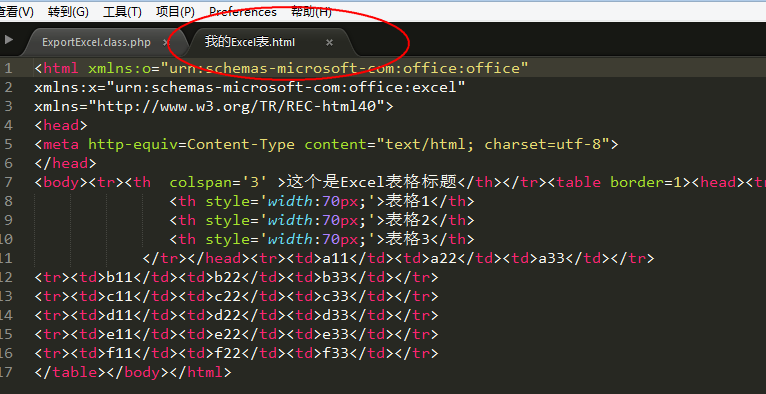Click "xmlns:o" attribute on line 1
This screenshot has width=766, height=394.
(119, 68)
